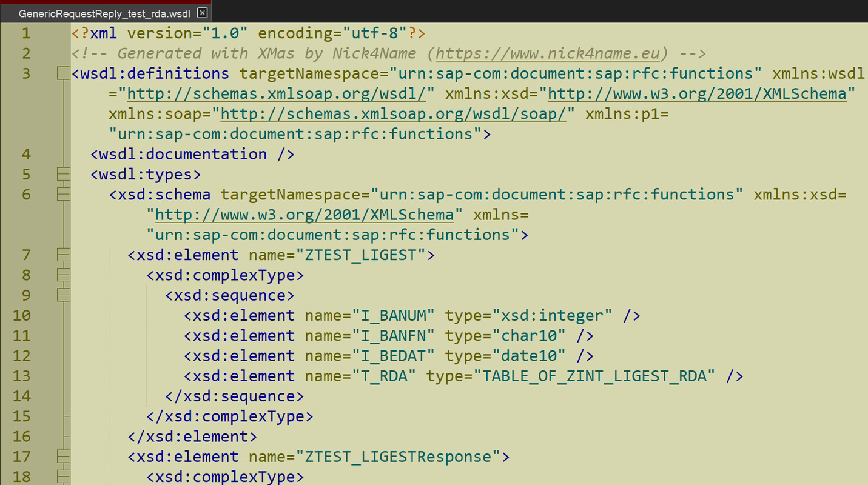This screenshot has width=868, height=485.
Task: Click line number 13 in the gutter
Action: point(21,376)
